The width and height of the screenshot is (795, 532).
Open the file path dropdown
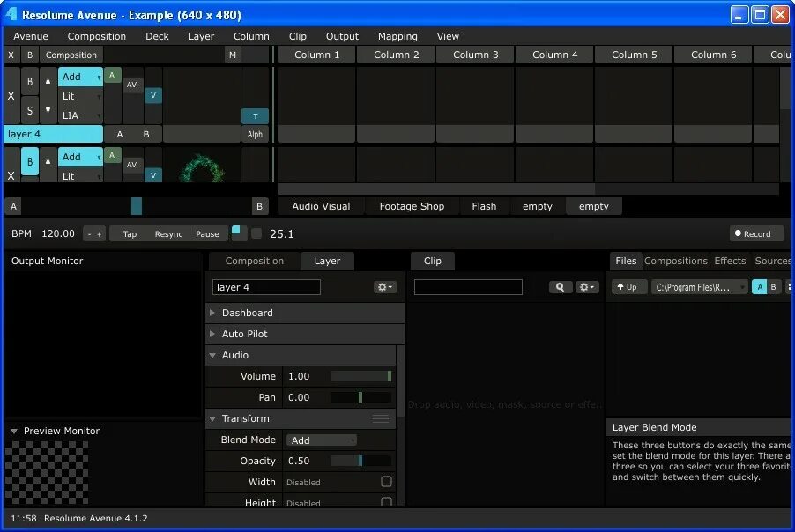click(699, 287)
